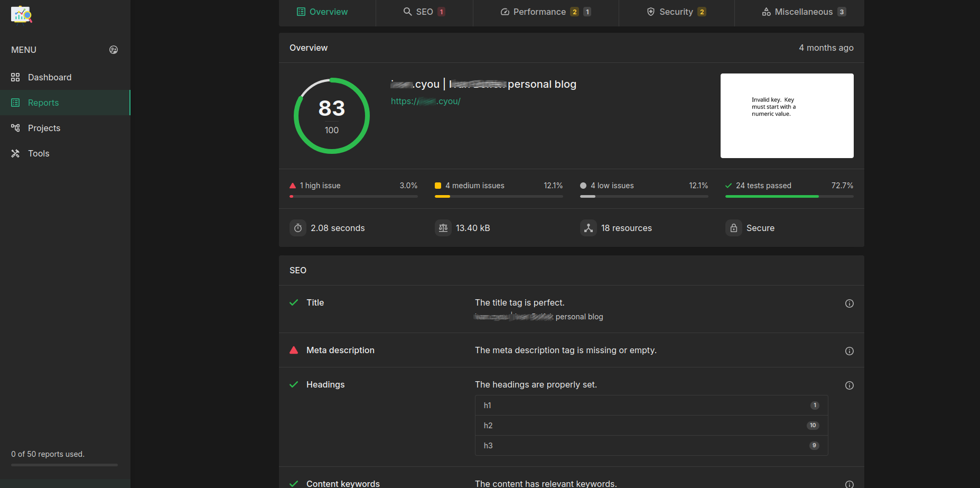Screen dimensions: 980x488
Task: Open the Dashboard sidebar icon
Action: point(15,77)
